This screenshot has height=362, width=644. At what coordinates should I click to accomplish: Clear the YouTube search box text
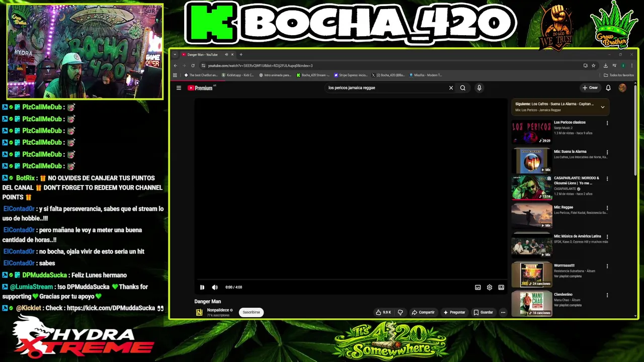(x=451, y=88)
